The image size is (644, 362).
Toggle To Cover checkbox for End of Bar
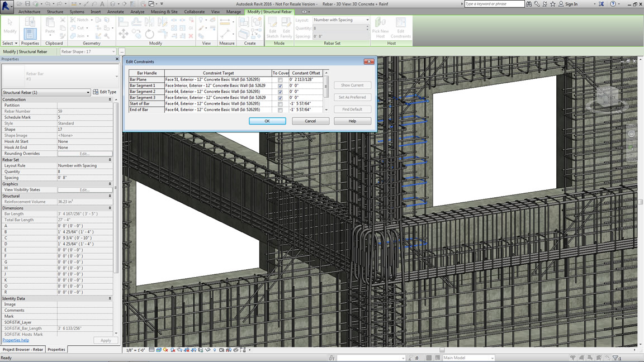pos(280,110)
